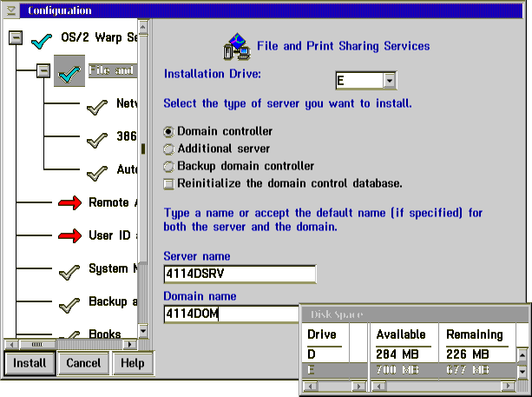Select the System Management tree item
The image size is (532, 397).
(113, 268)
